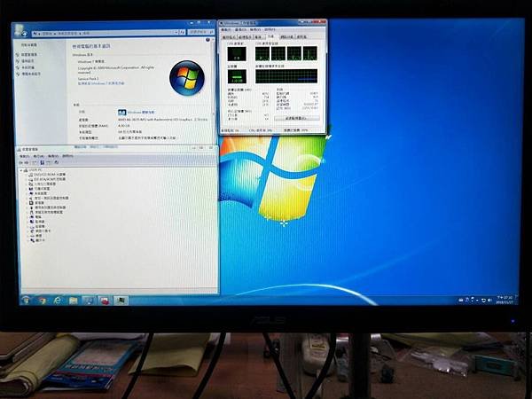The height and width of the screenshot is (399, 532).
Task: Open 系統保護 link in System sidebar
Action: 27,67
